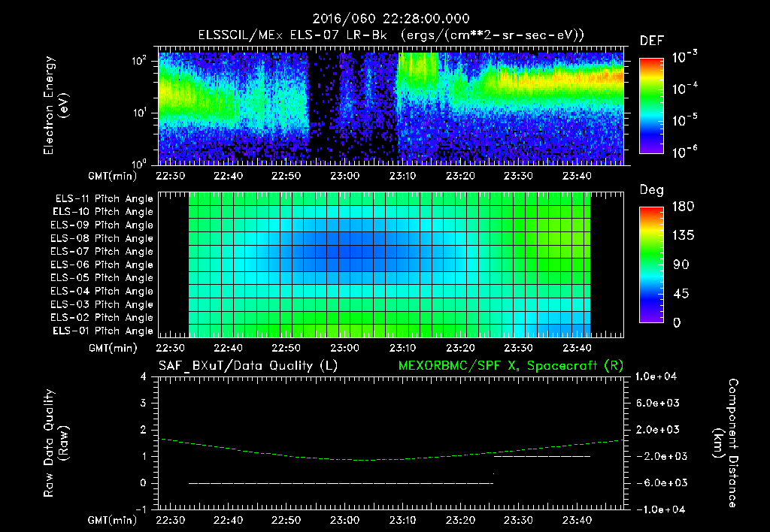
Task: Click the Deg legend title
Action: pos(652,190)
